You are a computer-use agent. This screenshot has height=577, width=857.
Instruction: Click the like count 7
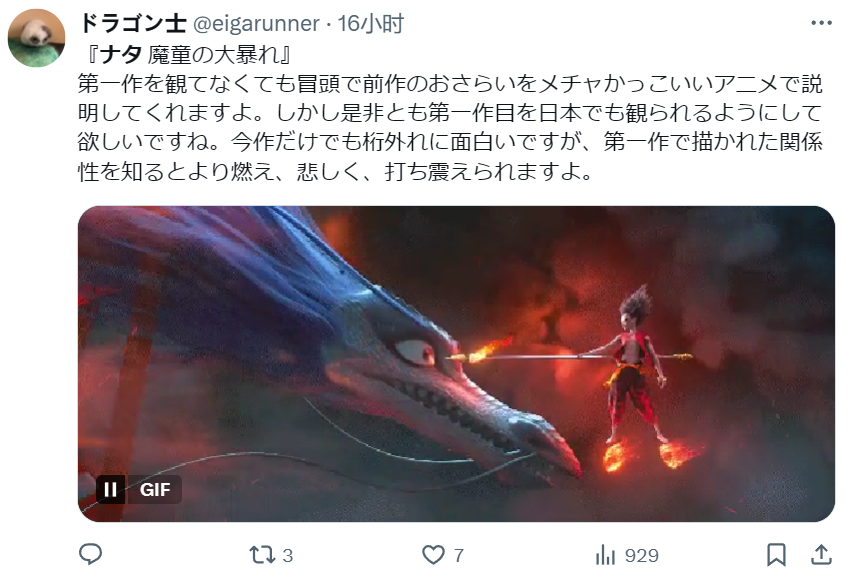pyautogui.click(x=459, y=556)
